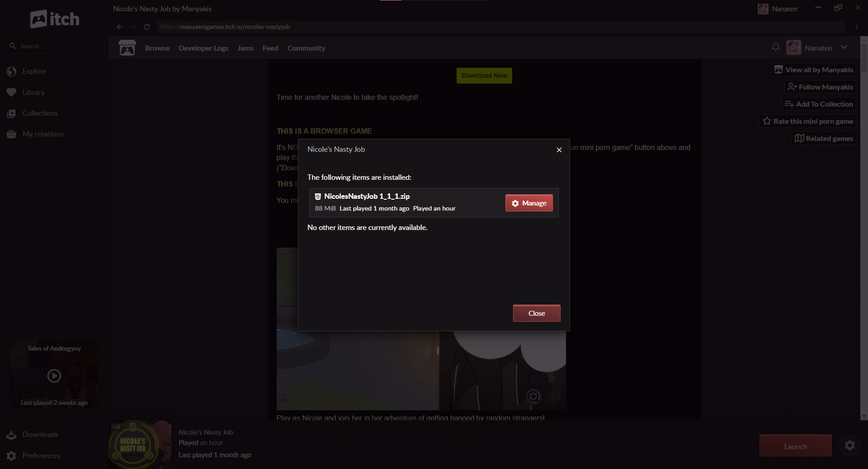Click Manage for the installed zip
The height and width of the screenshot is (469, 868).
point(529,203)
